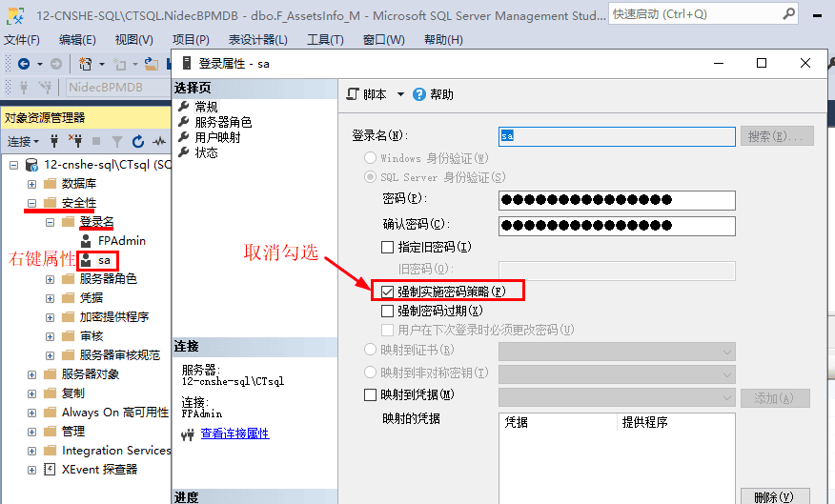Screen dimensions: 835x504
Task: Expand the 凭据 folder node
Action: tap(51, 298)
